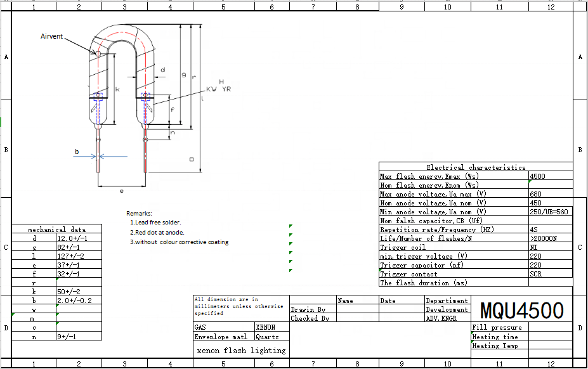Select the 'Fill pressure' label cell
Image resolution: width=588 pixels, height=369 pixels.
500,327
